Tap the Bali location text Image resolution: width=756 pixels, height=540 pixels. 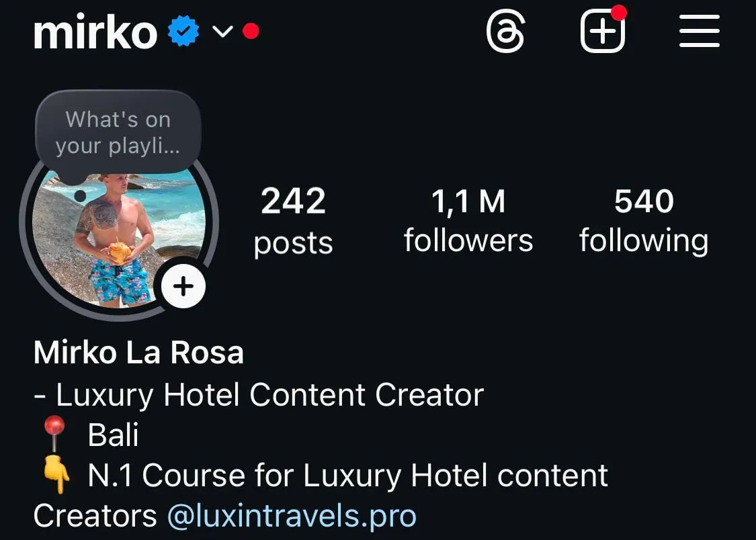coord(114,435)
